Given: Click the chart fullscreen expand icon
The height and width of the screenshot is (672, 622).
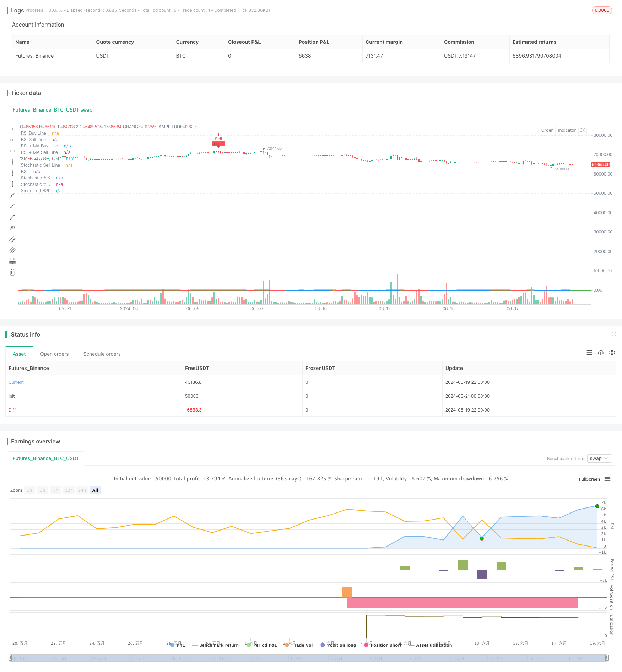Looking at the screenshot, I should [582, 130].
